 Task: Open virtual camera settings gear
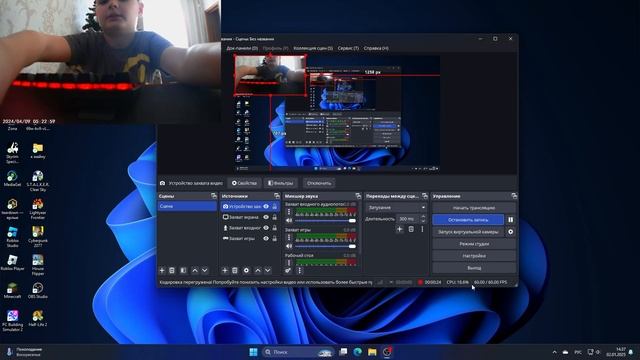click(x=511, y=232)
